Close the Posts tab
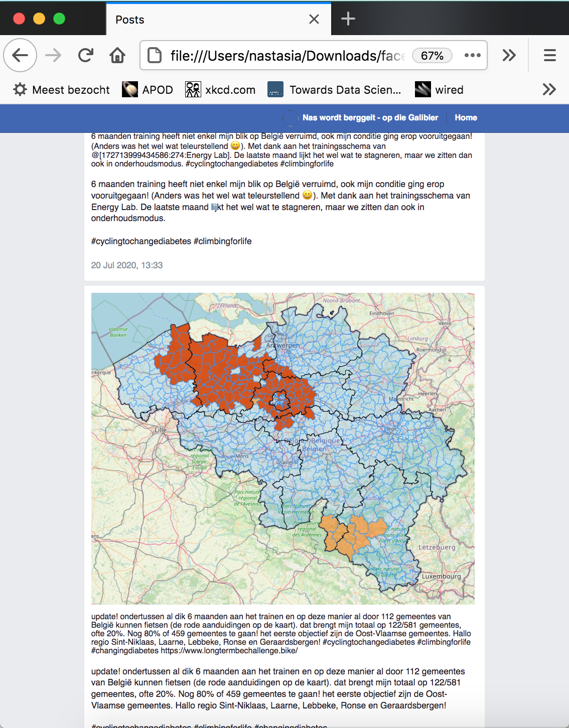The width and height of the screenshot is (569, 728). (x=314, y=19)
